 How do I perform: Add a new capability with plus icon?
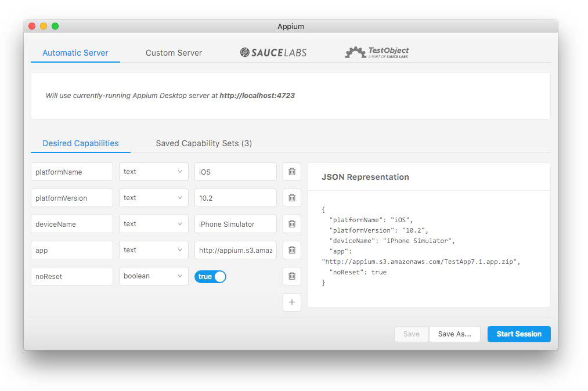291,302
